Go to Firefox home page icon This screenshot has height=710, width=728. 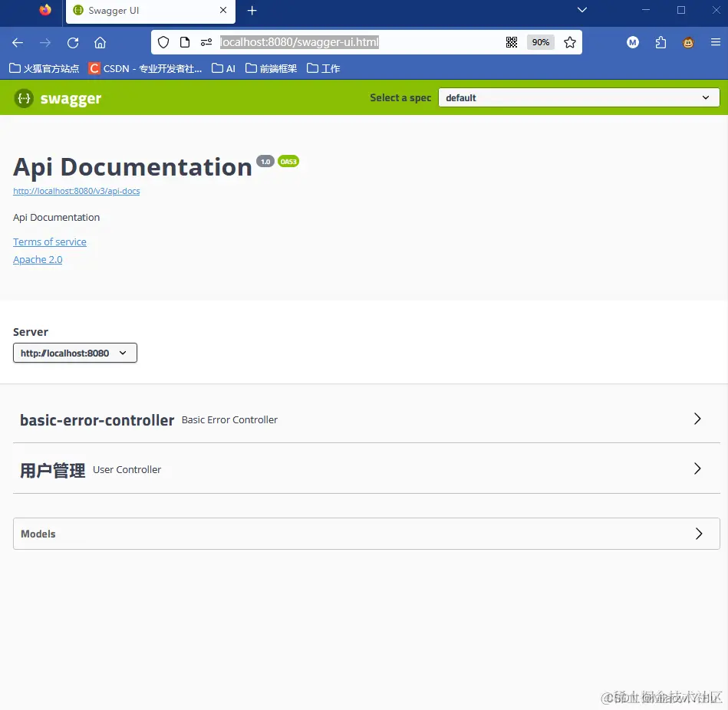[x=100, y=43]
